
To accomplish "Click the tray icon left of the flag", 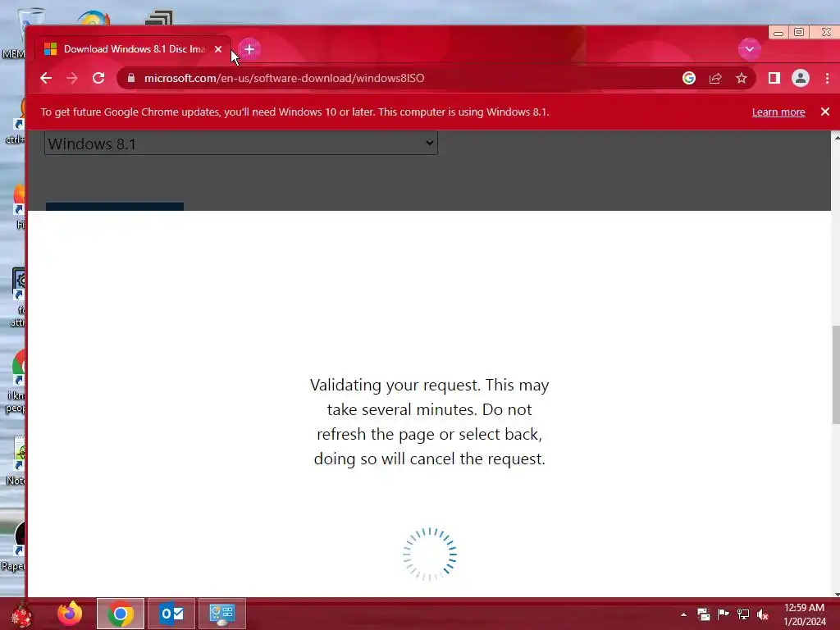I will [703, 614].
